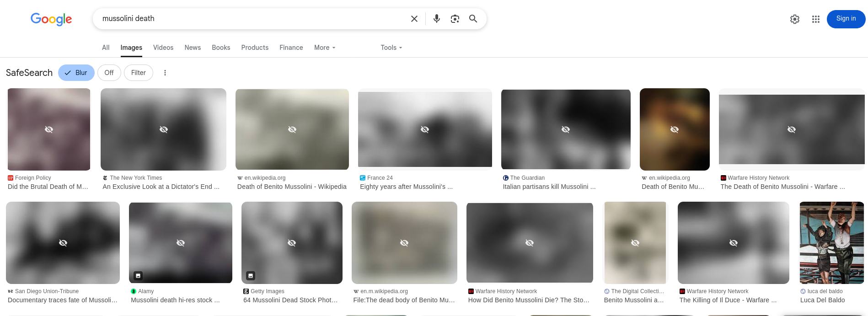The image size is (868, 316).
Task: Open the Luca Del Baldo painting thumbnail
Action: [832, 243]
